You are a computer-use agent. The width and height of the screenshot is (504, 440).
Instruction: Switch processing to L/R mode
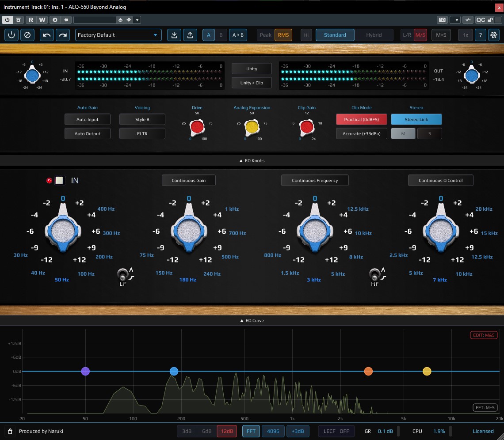[407, 35]
